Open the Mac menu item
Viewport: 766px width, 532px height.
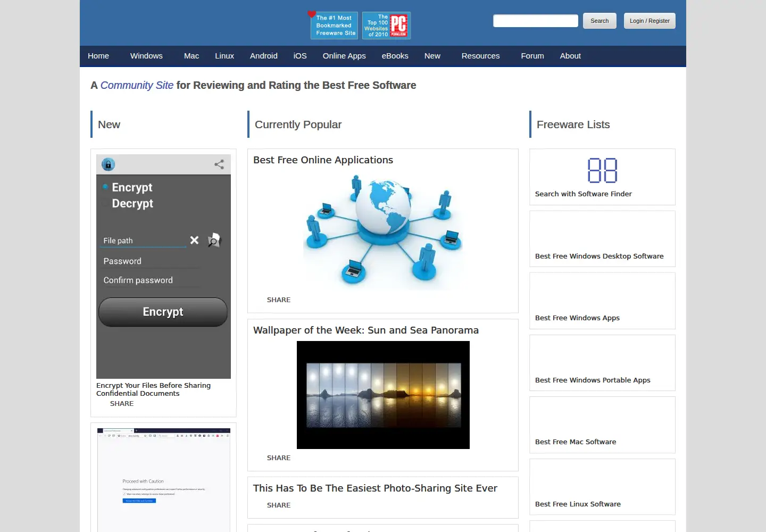pyautogui.click(x=191, y=56)
